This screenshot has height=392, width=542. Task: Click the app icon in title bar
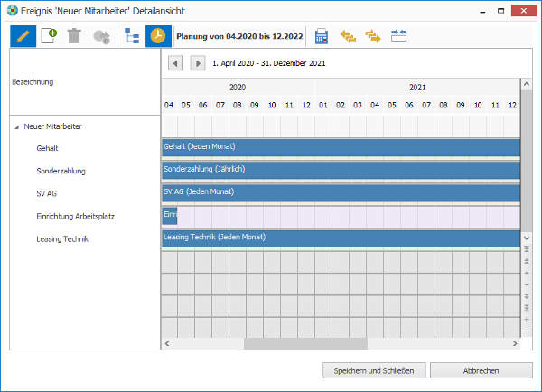12,11
